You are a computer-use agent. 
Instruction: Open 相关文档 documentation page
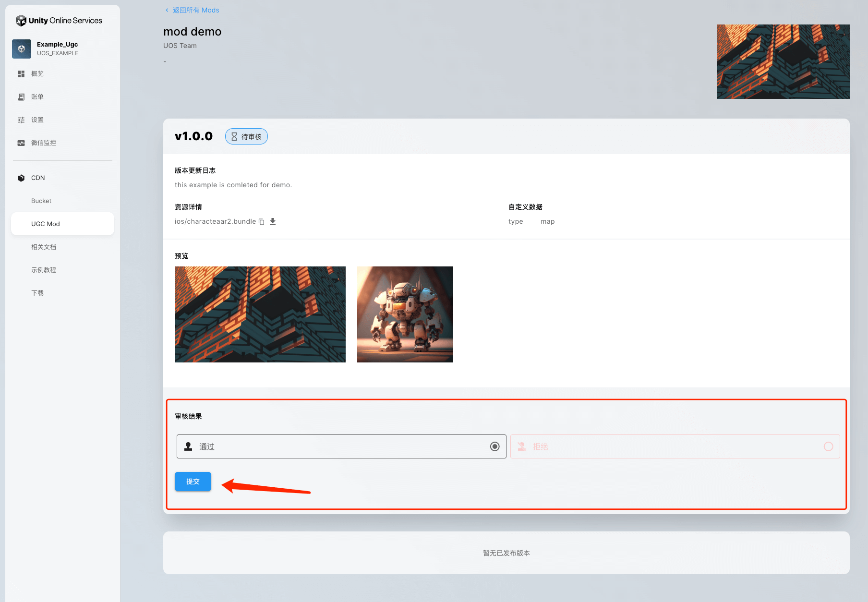(44, 247)
